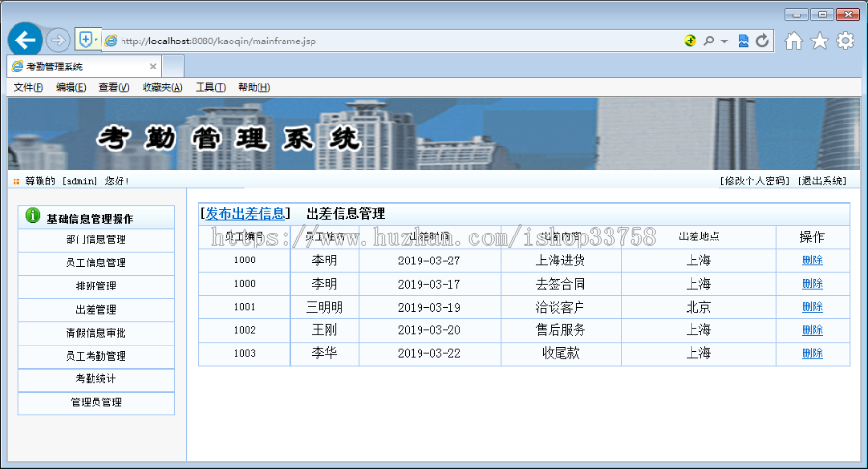Click the Internet Explorer page icon in address bar

click(111, 41)
